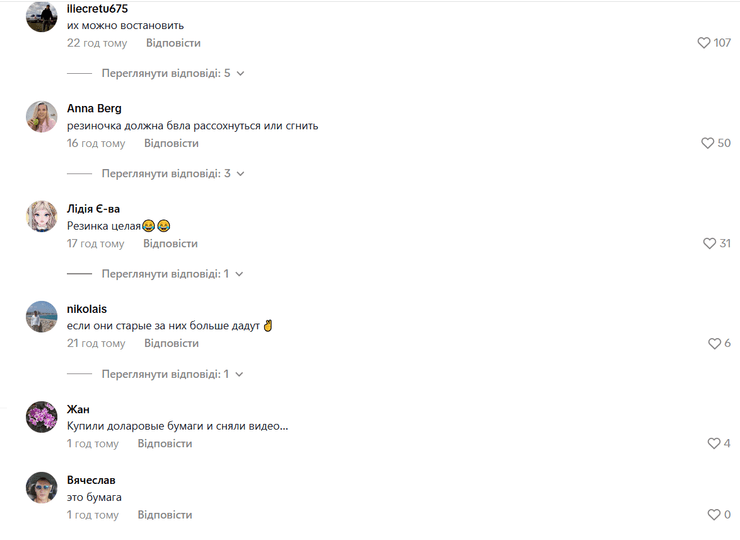740x540 pixels.
Task: Reply to Жан's comment about dollar papers
Action: coord(165,444)
